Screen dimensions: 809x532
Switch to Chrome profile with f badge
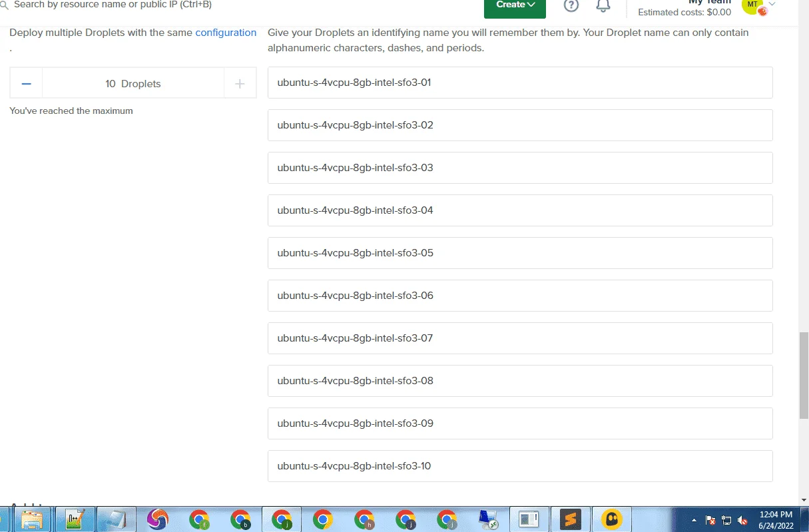[199, 519]
